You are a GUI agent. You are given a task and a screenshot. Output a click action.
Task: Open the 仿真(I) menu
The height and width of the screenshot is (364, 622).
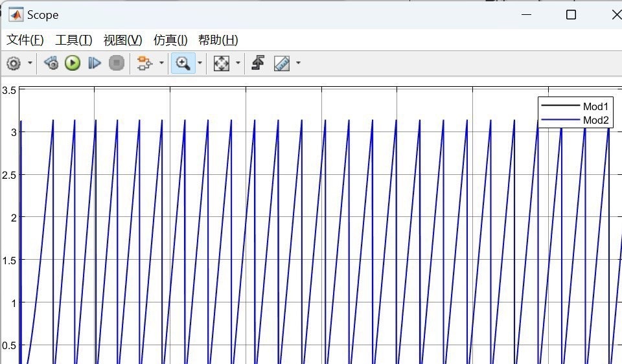click(170, 40)
